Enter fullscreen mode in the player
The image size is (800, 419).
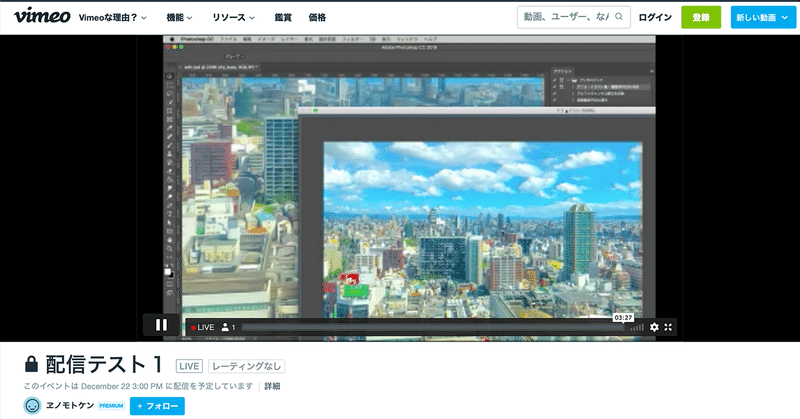click(668, 327)
